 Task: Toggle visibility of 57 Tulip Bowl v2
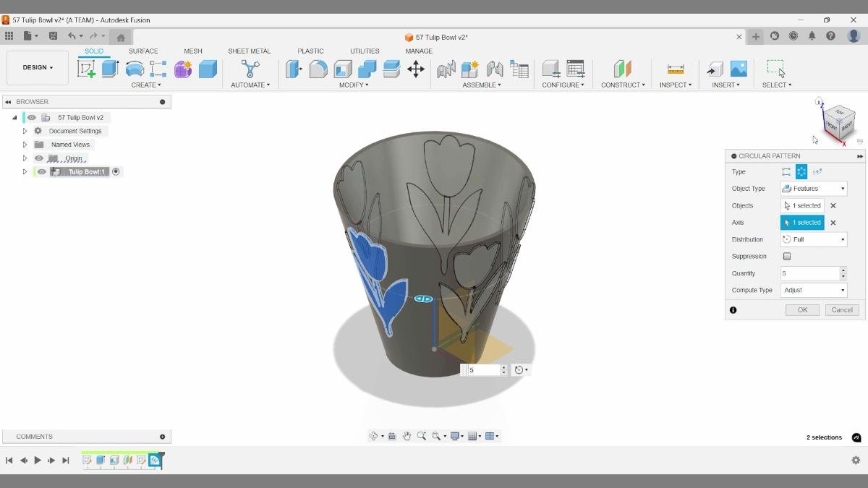click(31, 117)
